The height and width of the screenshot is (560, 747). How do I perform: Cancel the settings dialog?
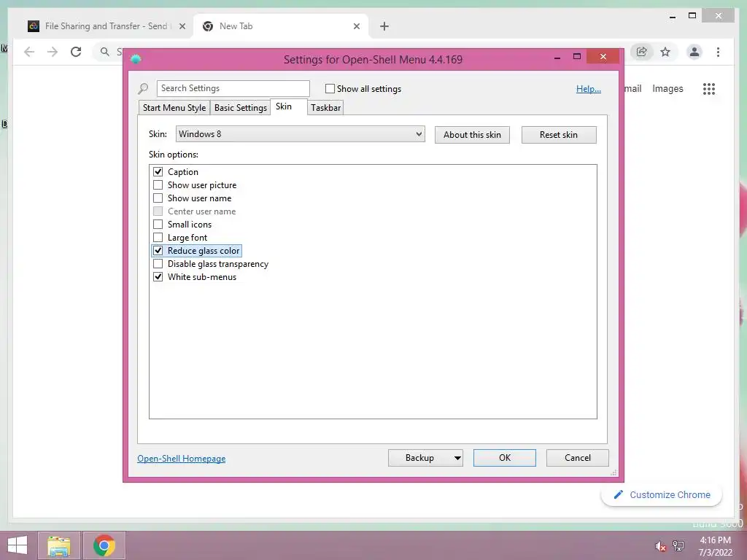(578, 458)
